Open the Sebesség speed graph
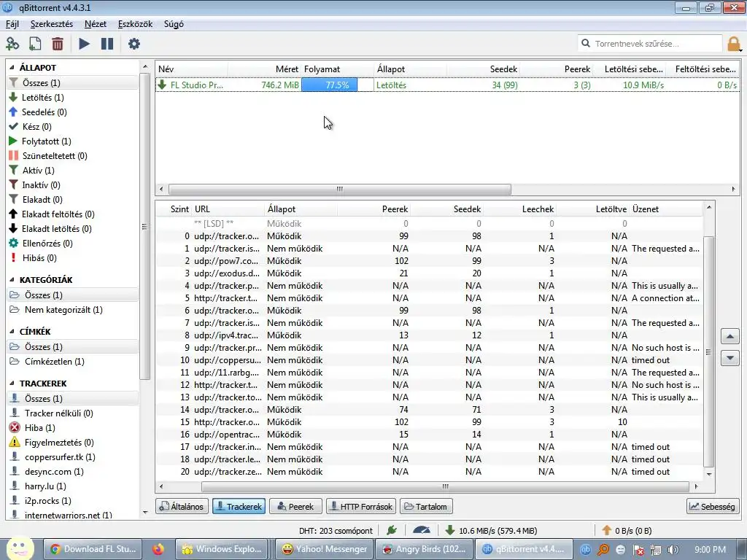Viewport: 747px width, 560px height. pos(713,507)
